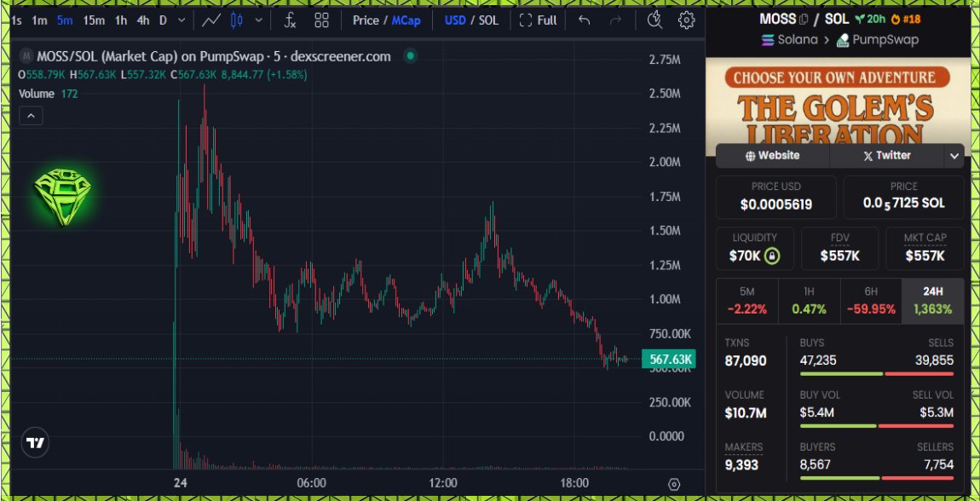Open the token Twitter link
980x501 pixels.
click(887, 156)
